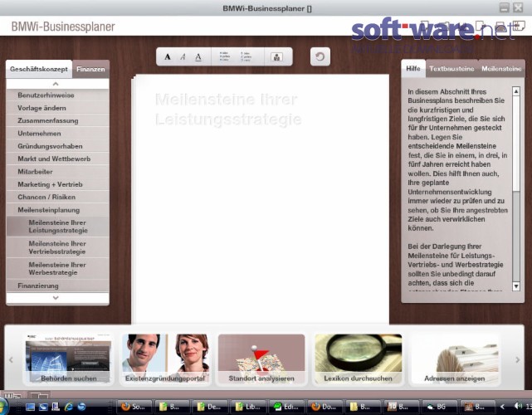Select Vorlage ändern in the sidebar
The image size is (532, 415).
coord(57,108)
